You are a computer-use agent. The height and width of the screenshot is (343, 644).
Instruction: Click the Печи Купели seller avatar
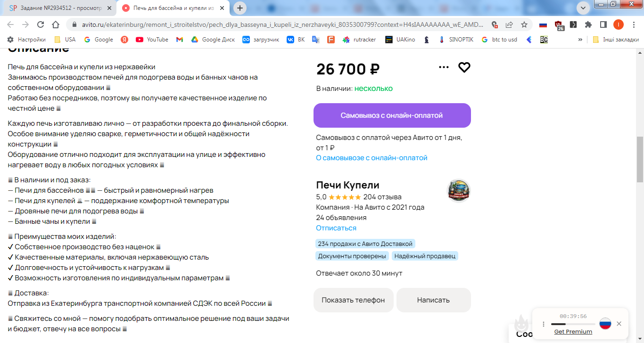click(458, 190)
